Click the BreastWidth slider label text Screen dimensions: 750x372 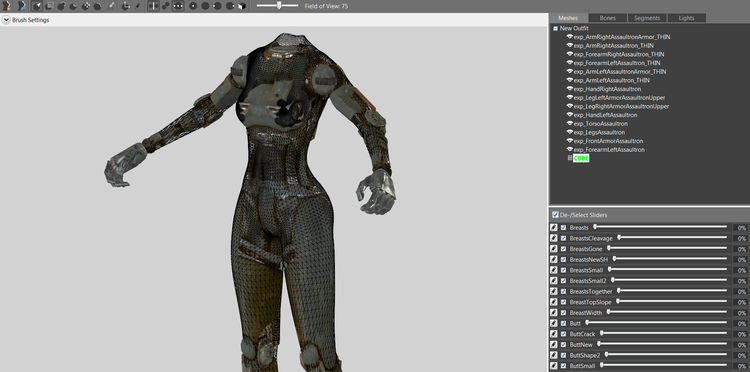click(x=586, y=313)
